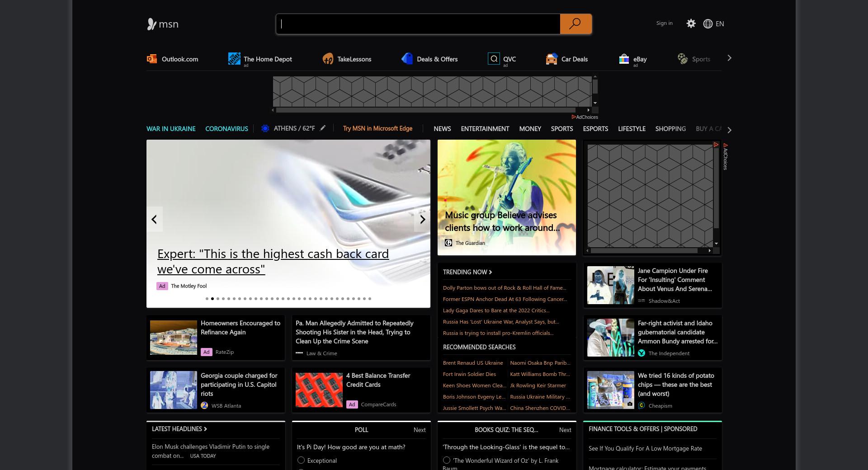868x470 pixels.
Task: Click the Car Deals car icon
Action: (552, 59)
